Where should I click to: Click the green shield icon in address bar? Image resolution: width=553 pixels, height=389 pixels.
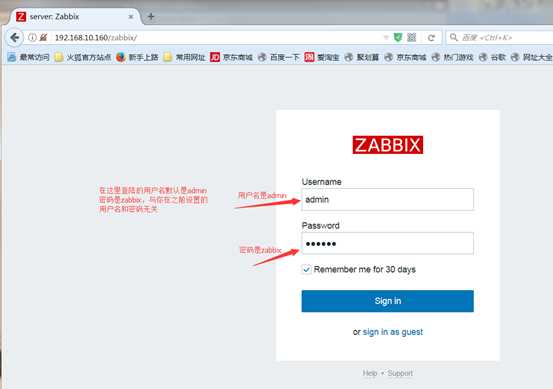click(x=398, y=37)
